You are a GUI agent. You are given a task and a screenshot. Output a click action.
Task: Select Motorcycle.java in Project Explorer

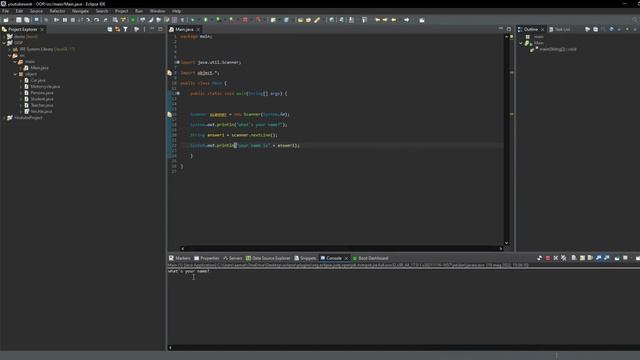[45, 87]
